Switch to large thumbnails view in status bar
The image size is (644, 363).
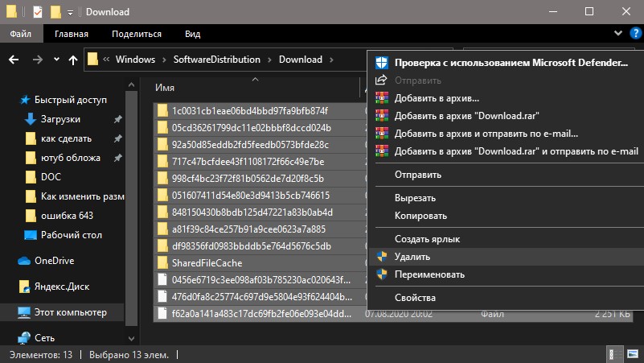pyautogui.click(x=633, y=354)
